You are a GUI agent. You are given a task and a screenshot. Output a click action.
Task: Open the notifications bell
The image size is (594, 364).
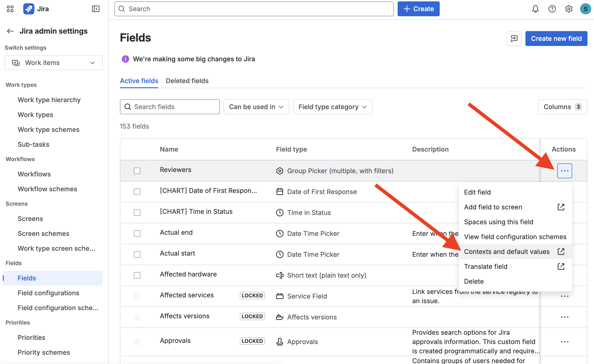click(x=535, y=9)
